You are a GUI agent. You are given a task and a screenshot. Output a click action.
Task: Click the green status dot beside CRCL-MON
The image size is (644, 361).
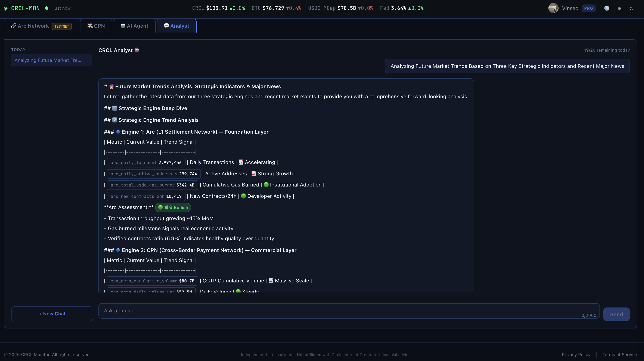click(46, 8)
